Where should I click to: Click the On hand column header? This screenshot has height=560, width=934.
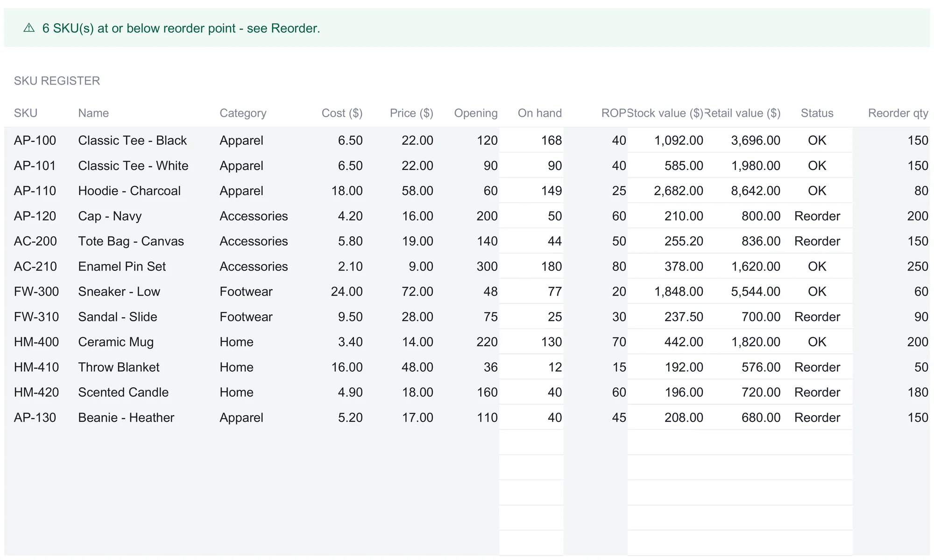539,113
